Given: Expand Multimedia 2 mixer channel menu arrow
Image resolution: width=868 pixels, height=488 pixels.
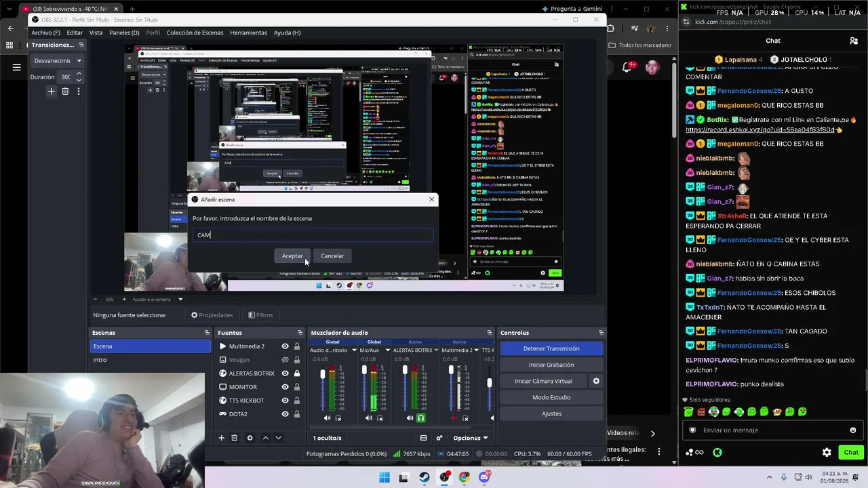Looking at the screenshot, I should click(x=477, y=350).
